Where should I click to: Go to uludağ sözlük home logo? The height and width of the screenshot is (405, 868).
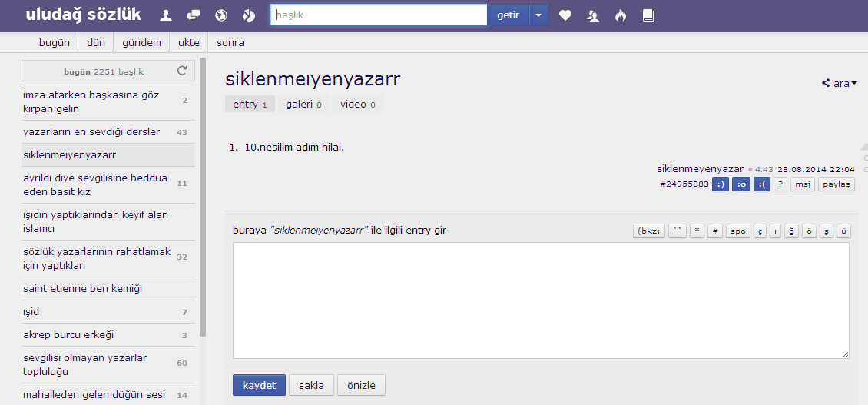click(83, 15)
